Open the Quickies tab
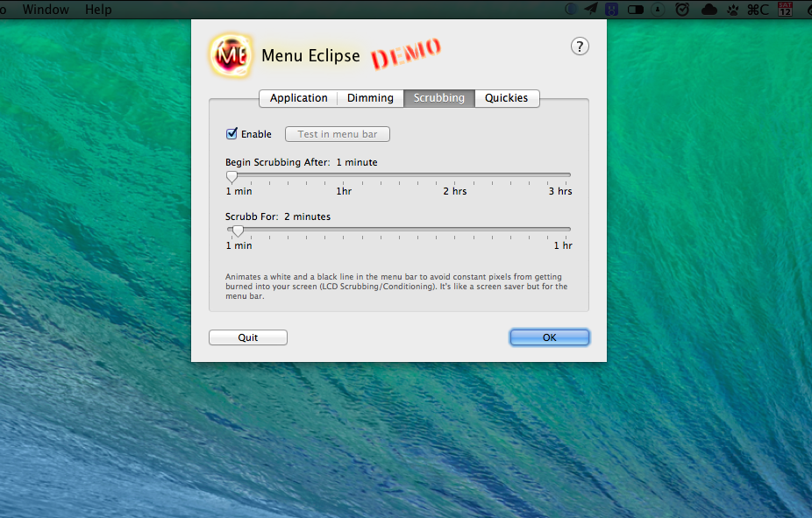Screen dimensions: 812x518 [507, 98]
